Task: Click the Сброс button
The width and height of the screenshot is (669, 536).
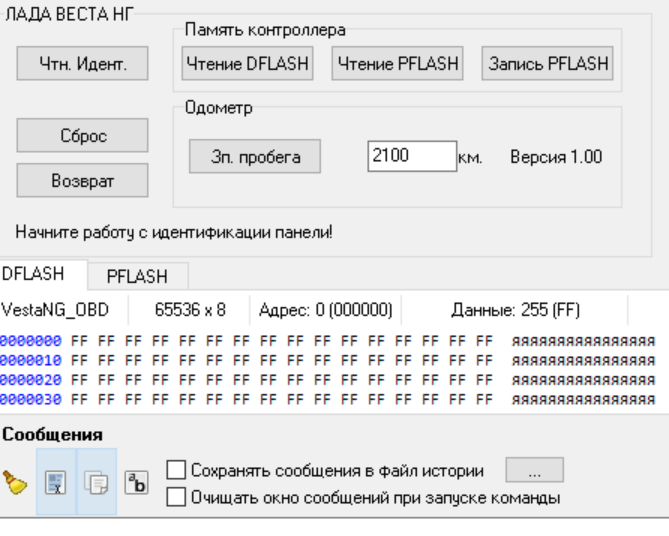Action: 82,136
